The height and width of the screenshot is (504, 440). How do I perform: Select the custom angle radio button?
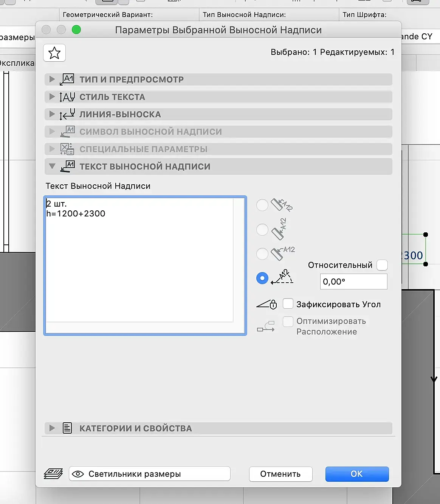tap(262, 278)
